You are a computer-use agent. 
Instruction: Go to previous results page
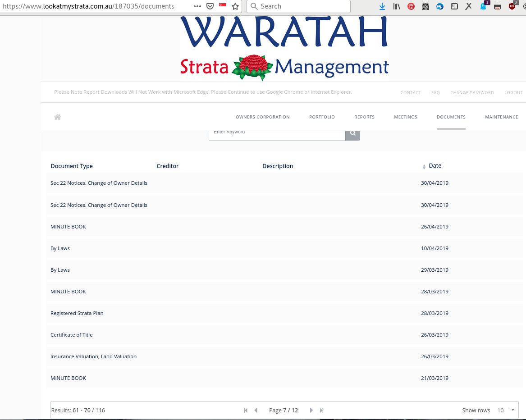[256, 410]
